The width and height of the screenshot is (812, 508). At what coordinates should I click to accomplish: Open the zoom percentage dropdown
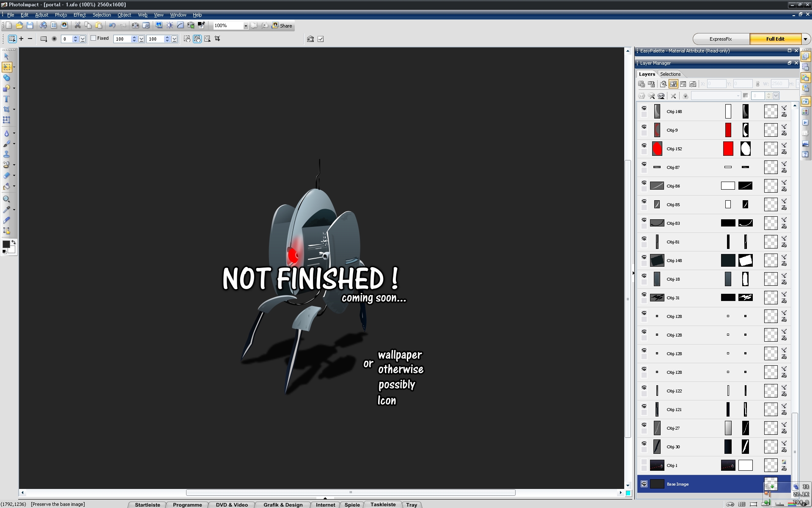pos(245,26)
